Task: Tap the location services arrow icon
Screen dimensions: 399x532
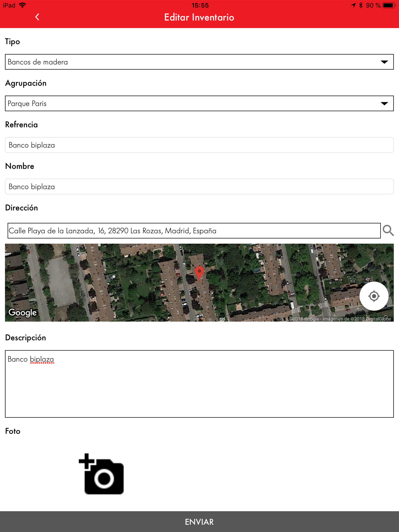Action: [x=353, y=5]
